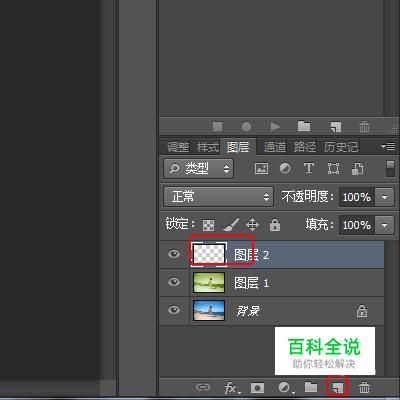Lock all padlock icon beside 锁定
Screen dimensions: 400x400
275,225
